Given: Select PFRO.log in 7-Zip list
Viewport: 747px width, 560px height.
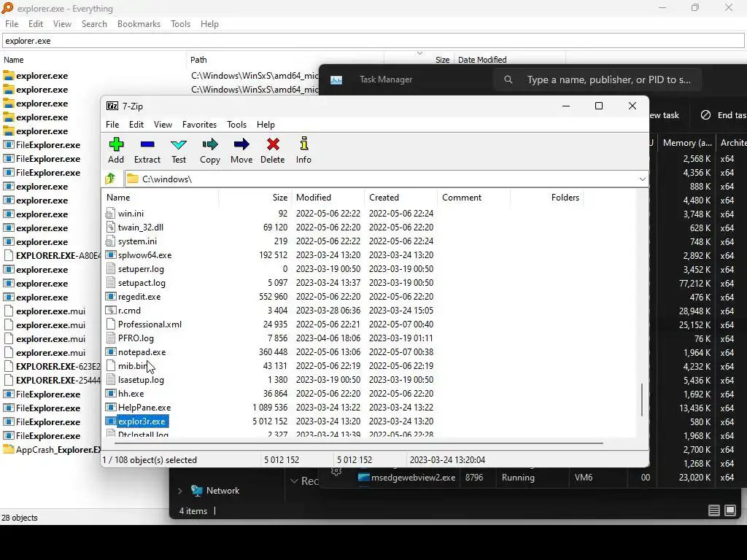Looking at the screenshot, I should point(136,338).
